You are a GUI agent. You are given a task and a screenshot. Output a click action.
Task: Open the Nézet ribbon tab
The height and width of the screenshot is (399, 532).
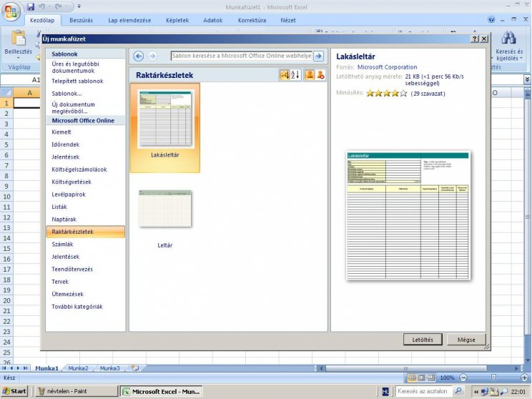[288, 20]
